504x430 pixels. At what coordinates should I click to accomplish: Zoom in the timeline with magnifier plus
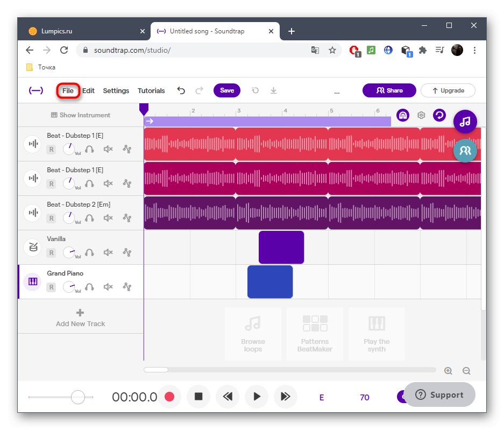(x=448, y=371)
